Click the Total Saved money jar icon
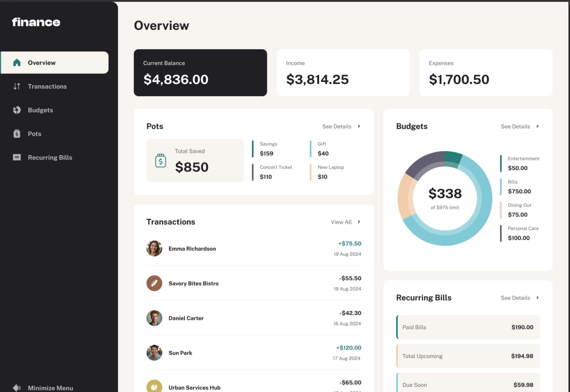 pos(161,161)
